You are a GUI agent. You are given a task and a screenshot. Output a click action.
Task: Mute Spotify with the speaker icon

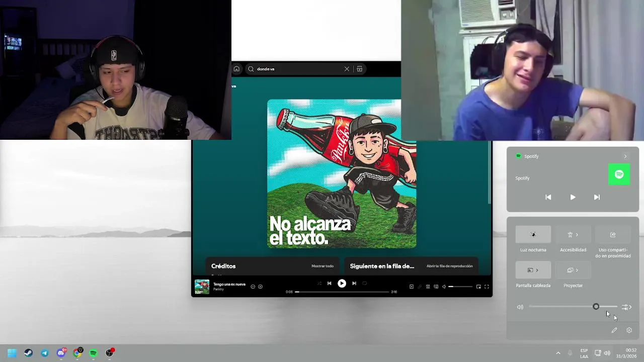click(x=444, y=287)
